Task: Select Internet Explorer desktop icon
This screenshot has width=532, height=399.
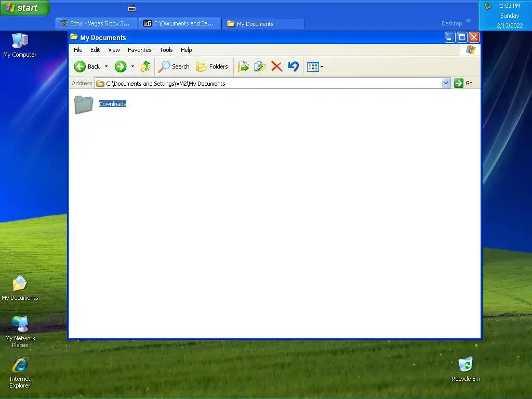Action: click(20, 373)
